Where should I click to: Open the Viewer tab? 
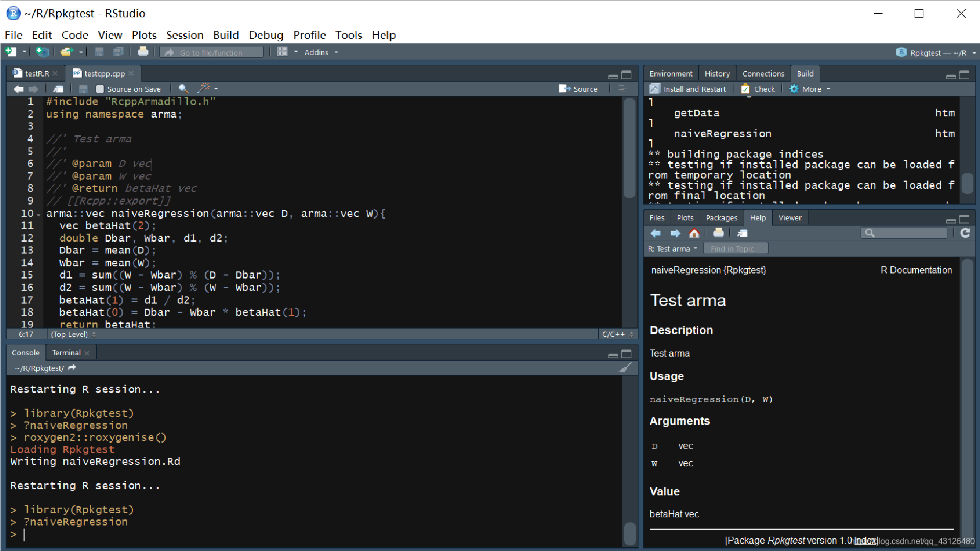790,218
